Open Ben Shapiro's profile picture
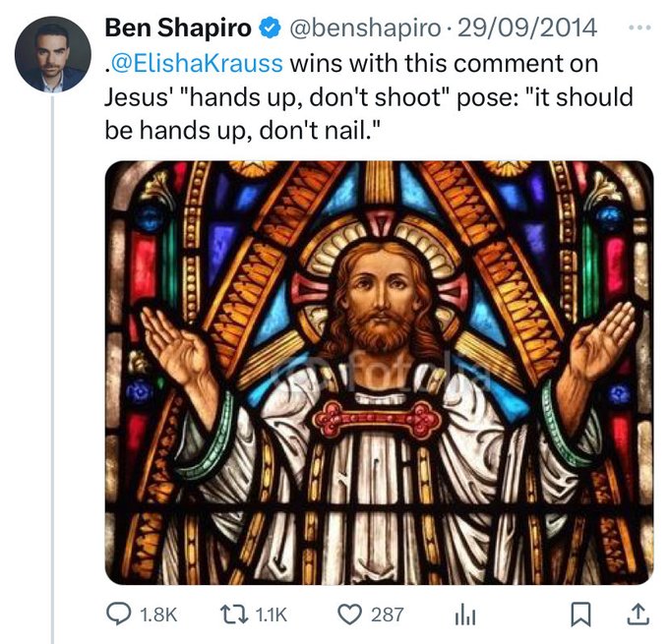The width and height of the screenshot is (669, 644). click(53, 55)
